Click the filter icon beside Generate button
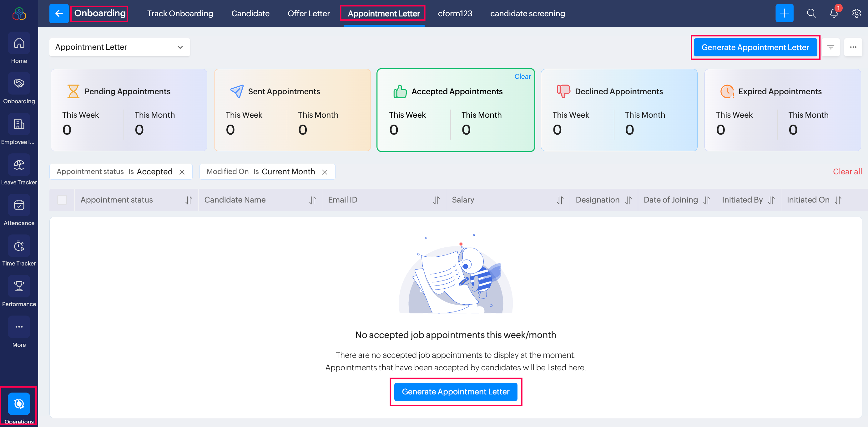This screenshot has height=427, width=868. point(830,47)
